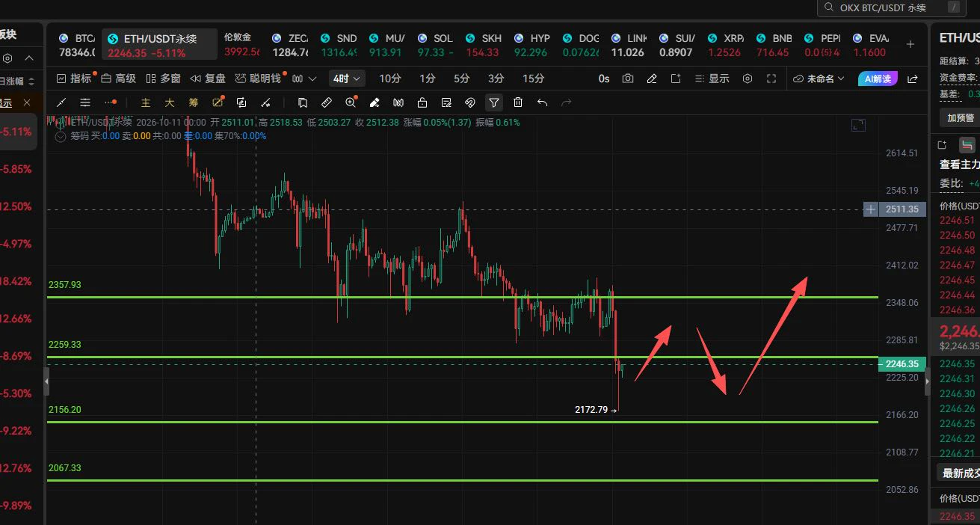The height and width of the screenshot is (525, 980).
Task: Switch to the XRP symbol tab
Action: coord(724,45)
